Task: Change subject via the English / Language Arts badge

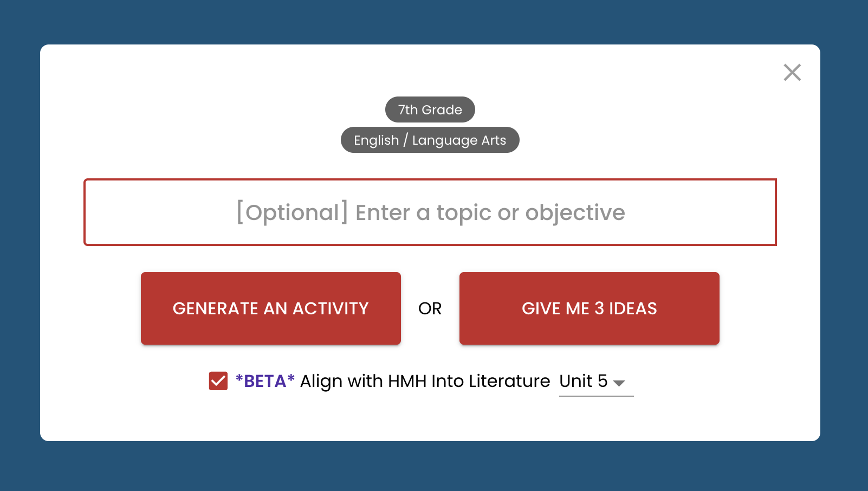Action: [x=430, y=140]
